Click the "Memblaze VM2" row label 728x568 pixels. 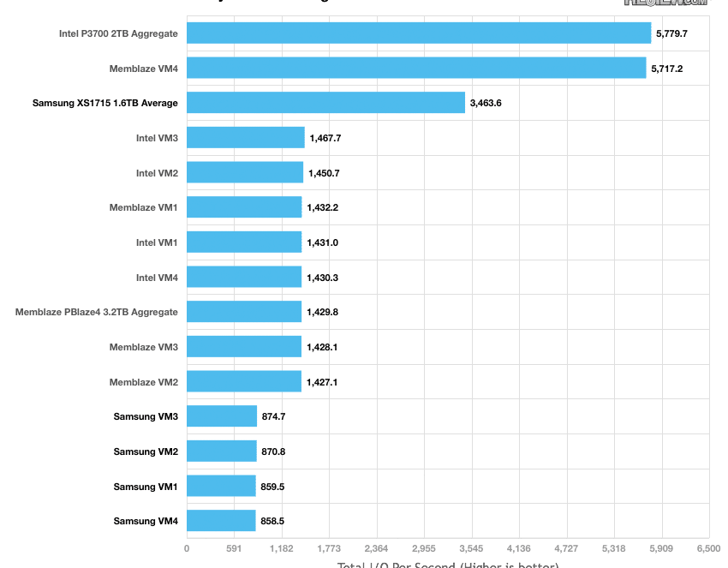tap(144, 382)
